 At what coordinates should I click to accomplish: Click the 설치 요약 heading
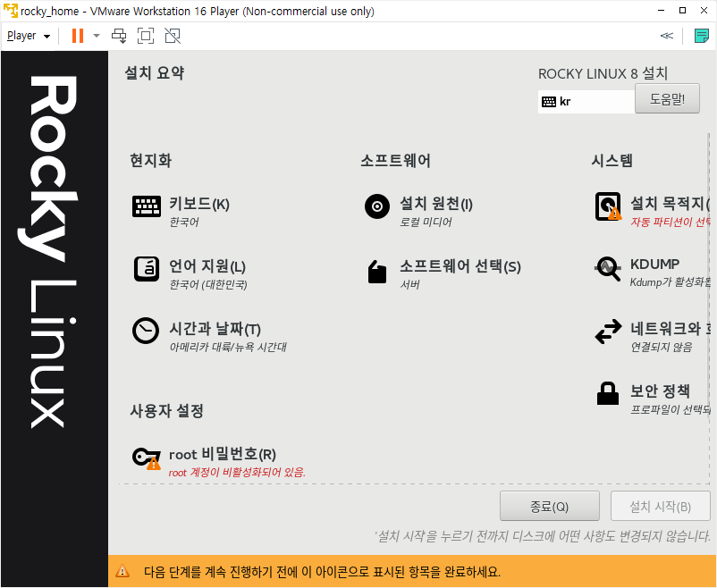point(155,72)
